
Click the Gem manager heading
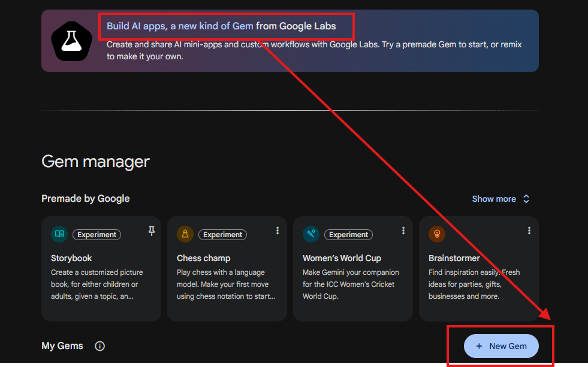tap(96, 162)
